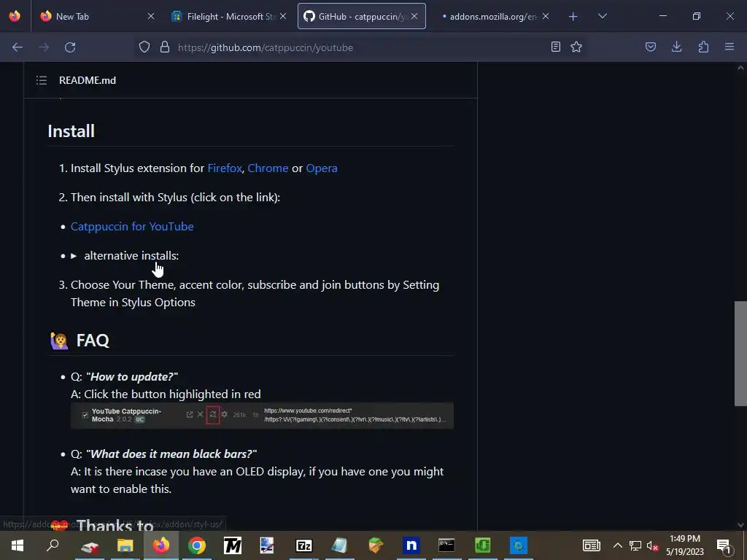Show hidden system tray icons
This screenshot has width=747, height=560.
click(617, 545)
